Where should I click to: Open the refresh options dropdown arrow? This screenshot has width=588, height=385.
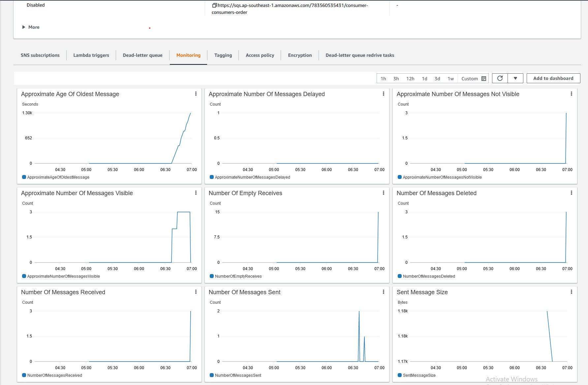click(515, 78)
